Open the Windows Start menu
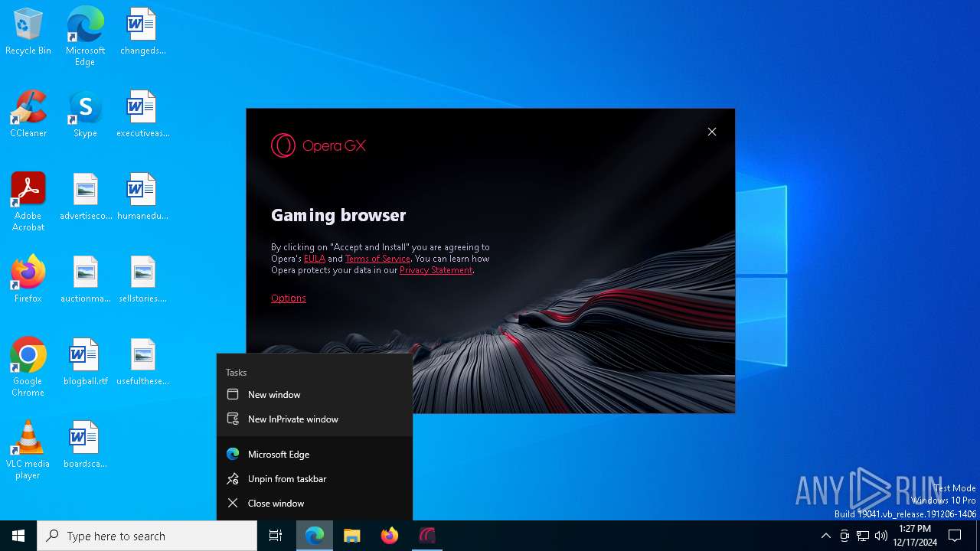The height and width of the screenshot is (551, 980). click(x=18, y=536)
